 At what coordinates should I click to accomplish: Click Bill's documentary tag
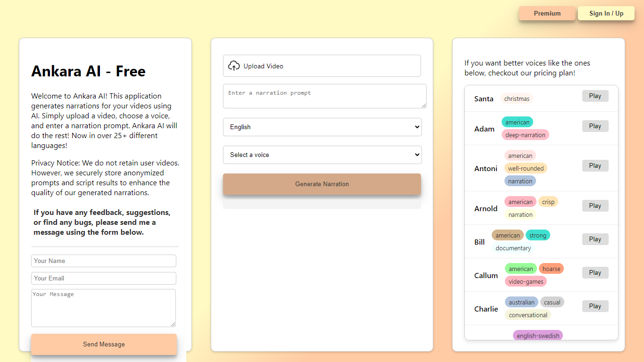[x=513, y=248]
